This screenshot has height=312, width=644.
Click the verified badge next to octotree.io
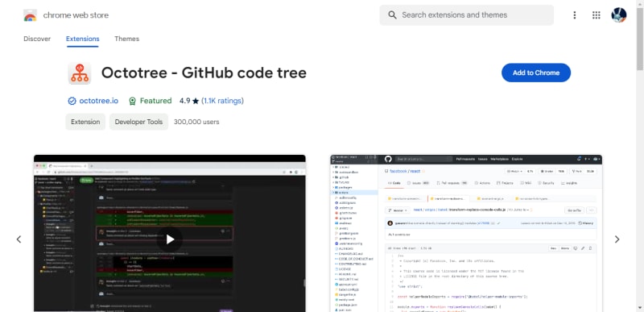pyautogui.click(x=72, y=101)
